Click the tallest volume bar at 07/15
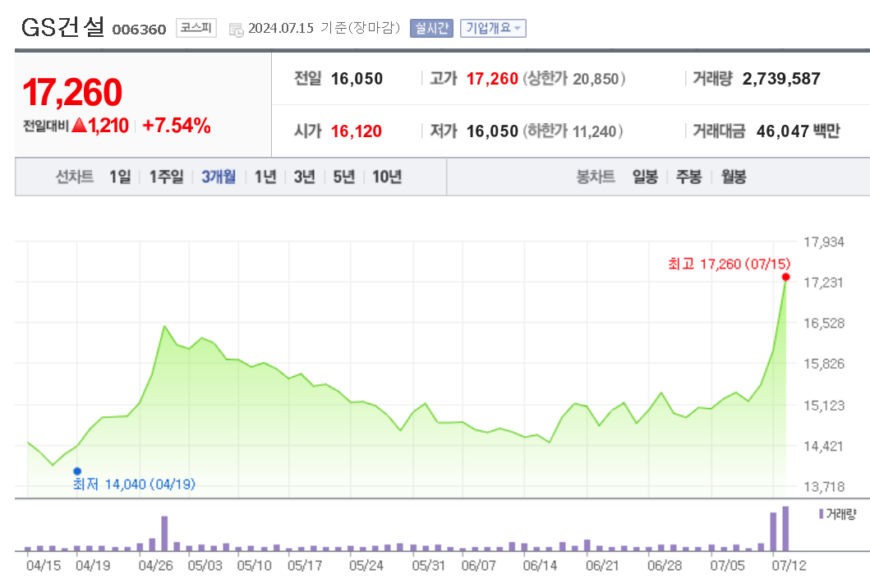This screenshot has width=870, height=588. [x=785, y=529]
